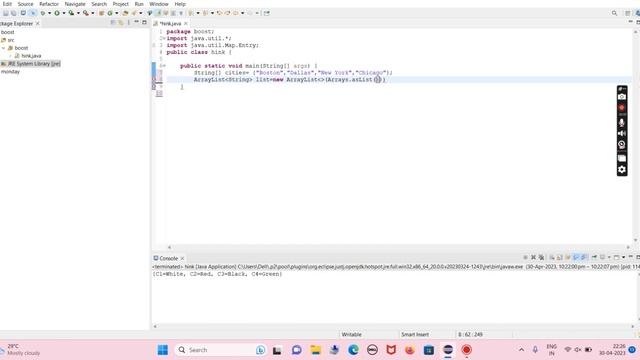Click the screen recorder camera screenshot icon
Image resolution: width=640 pixels, height=360 pixels.
pyautogui.click(x=622, y=97)
